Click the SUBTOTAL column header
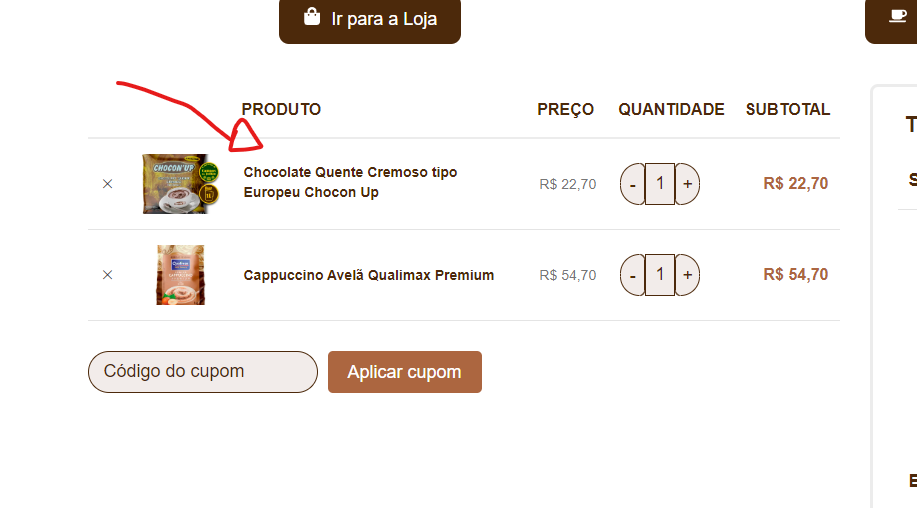917x508 pixels. 788,109
